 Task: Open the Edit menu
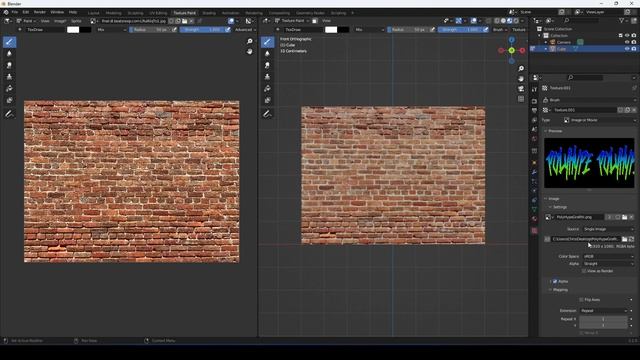point(25,12)
